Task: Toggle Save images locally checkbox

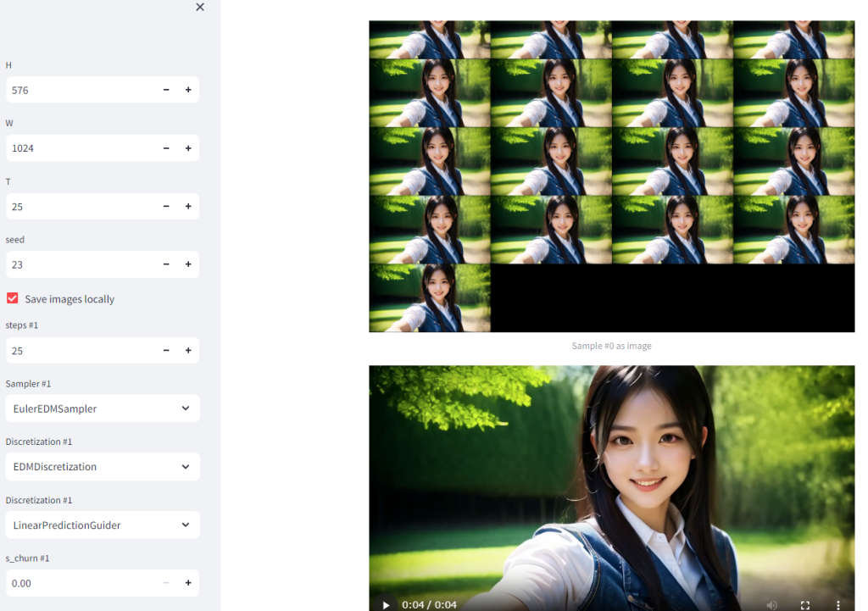Action: (12, 298)
